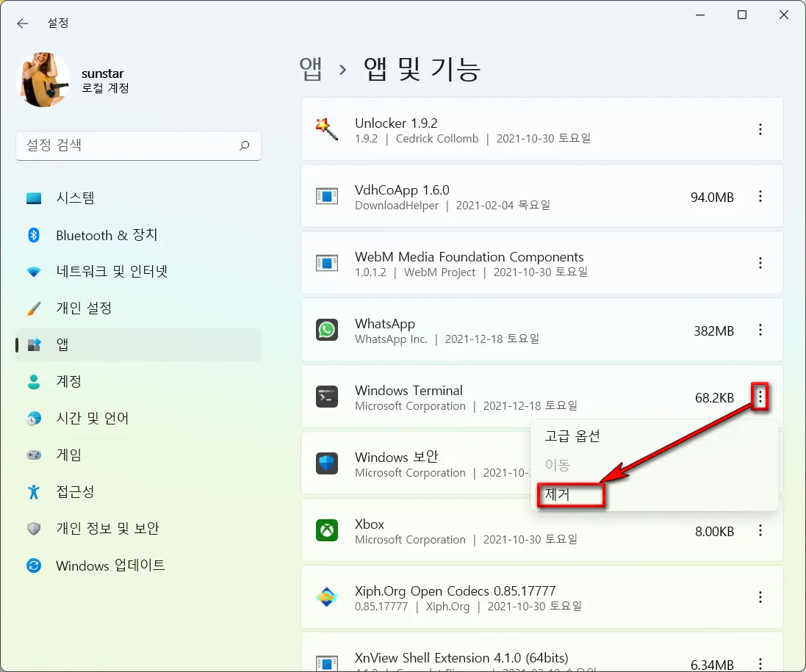Click the 8.00KB size value

pos(714,531)
